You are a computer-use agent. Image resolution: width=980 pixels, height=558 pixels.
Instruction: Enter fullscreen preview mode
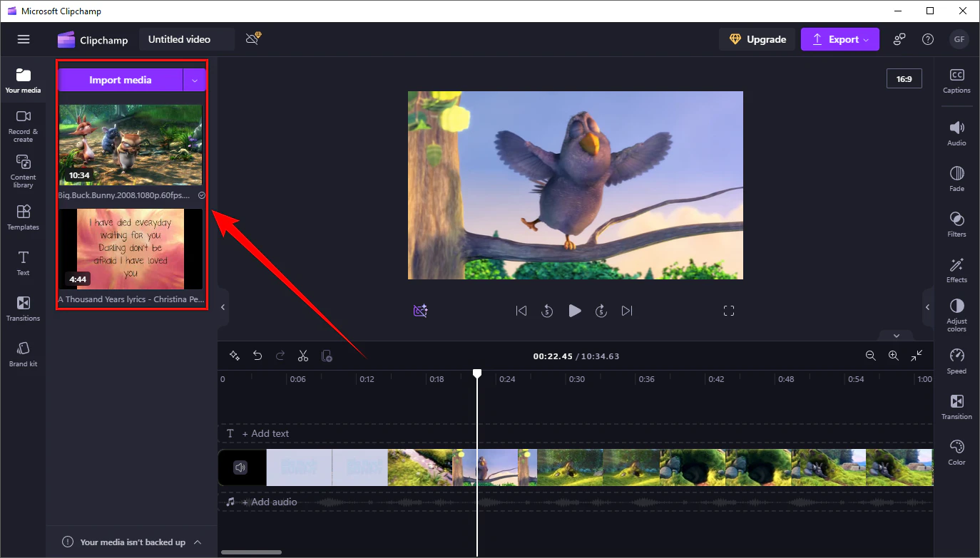728,311
